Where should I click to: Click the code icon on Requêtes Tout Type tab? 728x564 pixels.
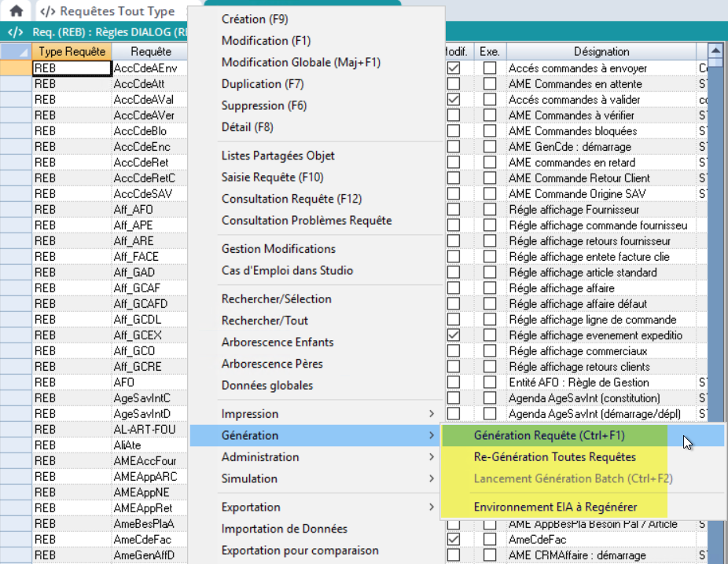pyautogui.click(x=48, y=12)
